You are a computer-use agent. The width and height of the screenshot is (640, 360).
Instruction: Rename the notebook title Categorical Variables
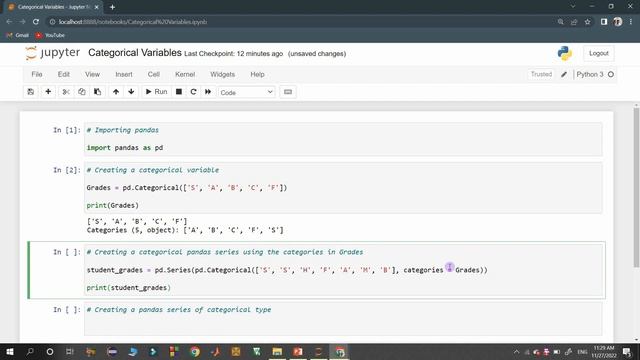(x=135, y=53)
